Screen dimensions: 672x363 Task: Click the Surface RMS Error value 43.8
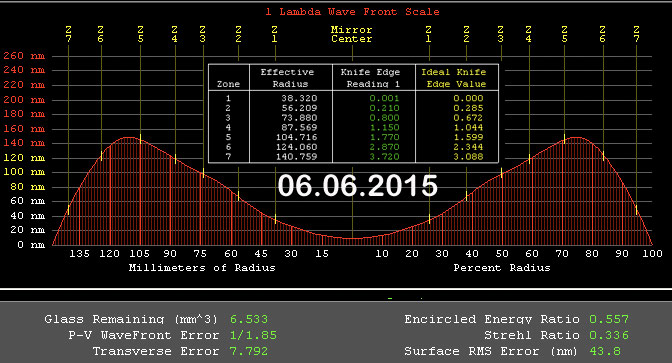605,351
